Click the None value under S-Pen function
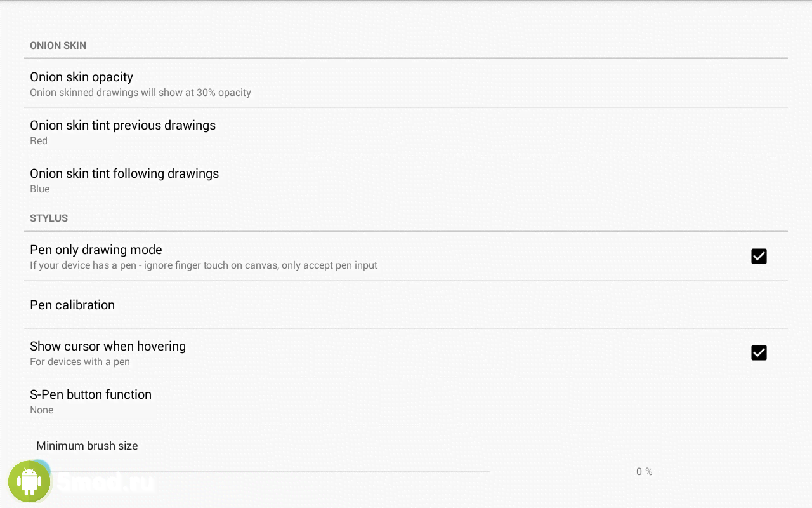Screen dimensions: 812x508 click(x=42, y=410)
